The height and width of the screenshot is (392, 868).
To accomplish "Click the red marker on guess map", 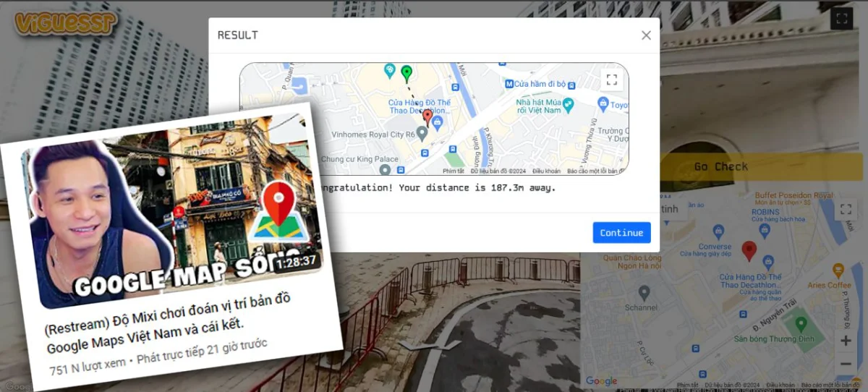I will click(749, 251).
